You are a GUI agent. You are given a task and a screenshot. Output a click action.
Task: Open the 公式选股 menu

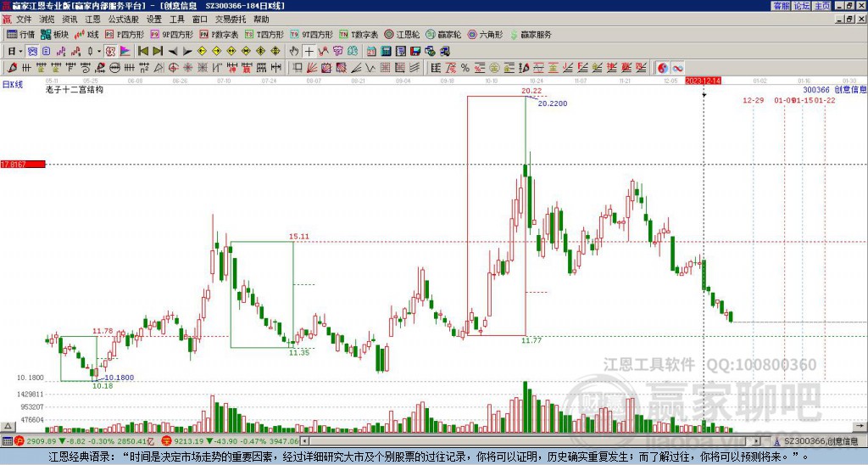pos(124,20)
